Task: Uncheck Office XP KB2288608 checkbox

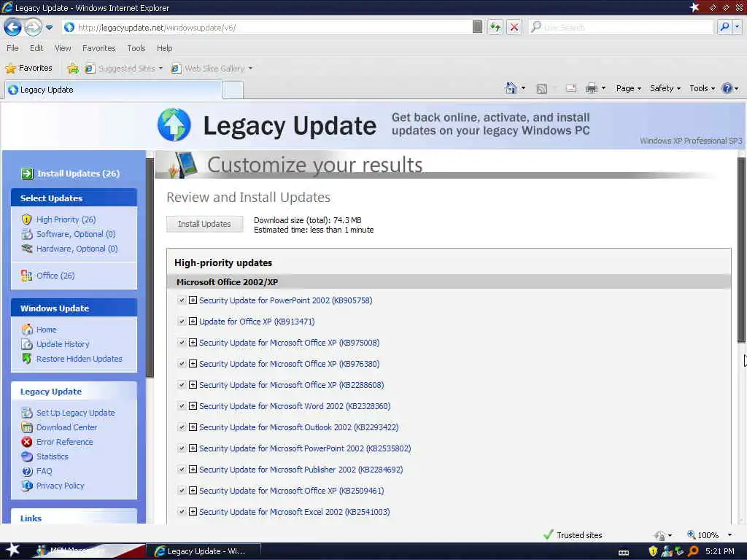Action: [x=182, y=385]
